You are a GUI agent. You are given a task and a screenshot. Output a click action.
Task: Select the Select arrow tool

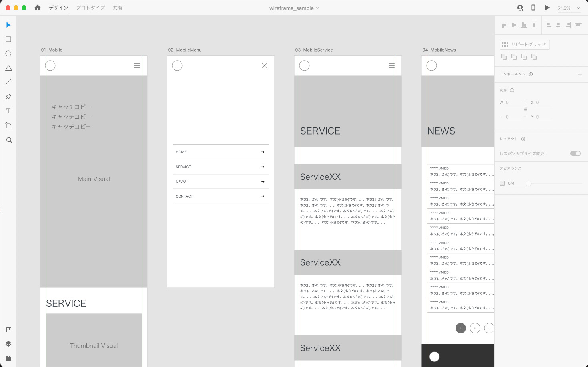pyautogui.click(x=8, y=25)
